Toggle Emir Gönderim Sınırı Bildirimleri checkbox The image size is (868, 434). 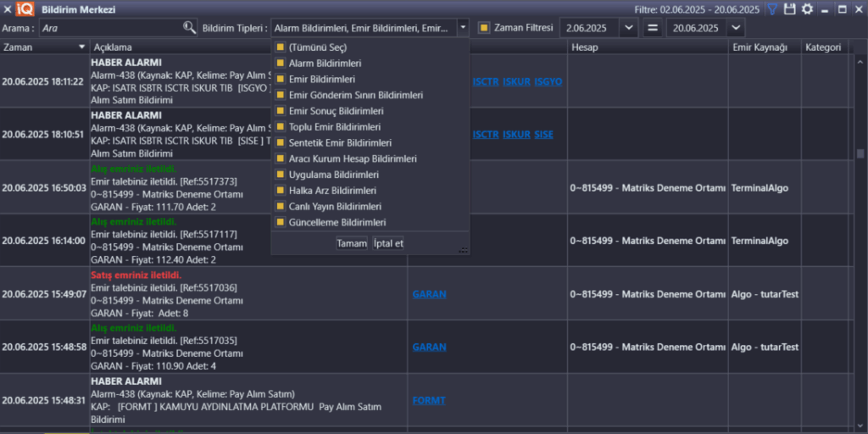coord(280,95)
